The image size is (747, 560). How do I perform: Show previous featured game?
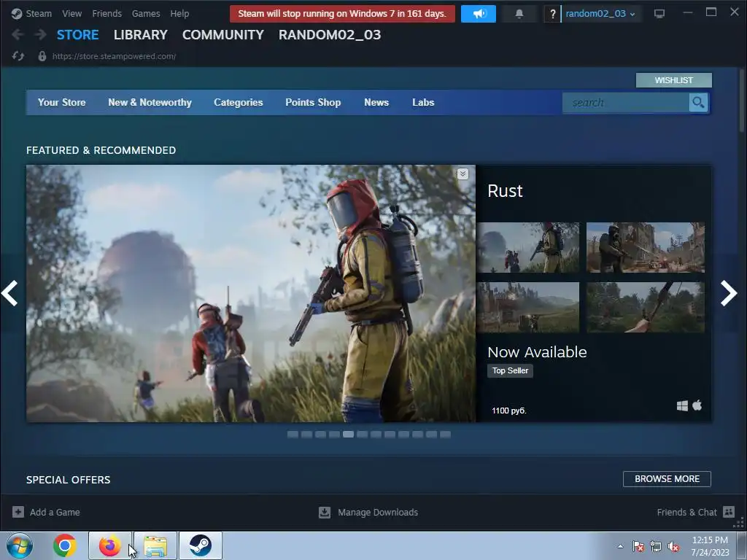pyautogui.click(x=9, y=293)
